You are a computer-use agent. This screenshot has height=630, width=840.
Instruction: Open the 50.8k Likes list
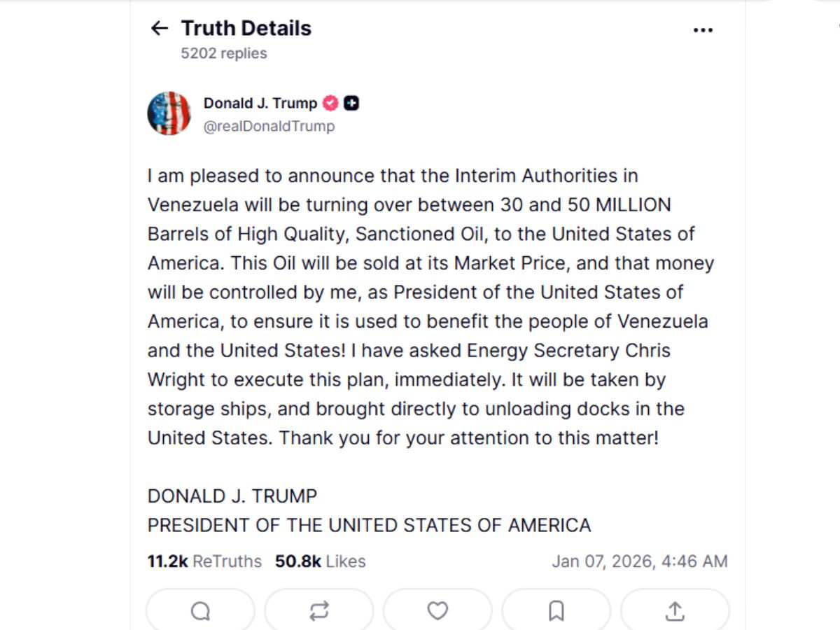pos(319,561)
